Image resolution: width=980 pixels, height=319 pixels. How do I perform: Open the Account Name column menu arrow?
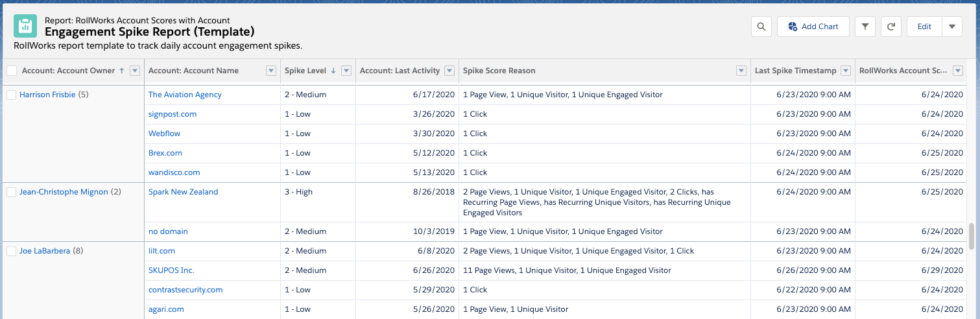coord(271,71)
